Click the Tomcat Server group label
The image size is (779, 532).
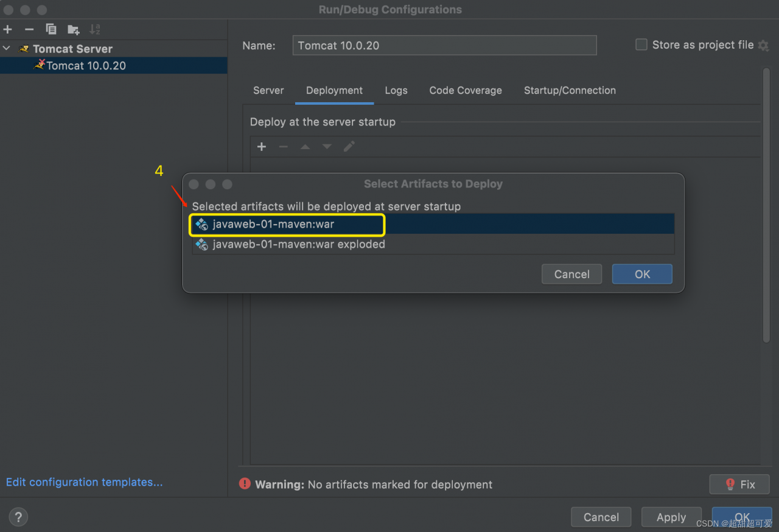pyautogui.click(x=72, y=49)
